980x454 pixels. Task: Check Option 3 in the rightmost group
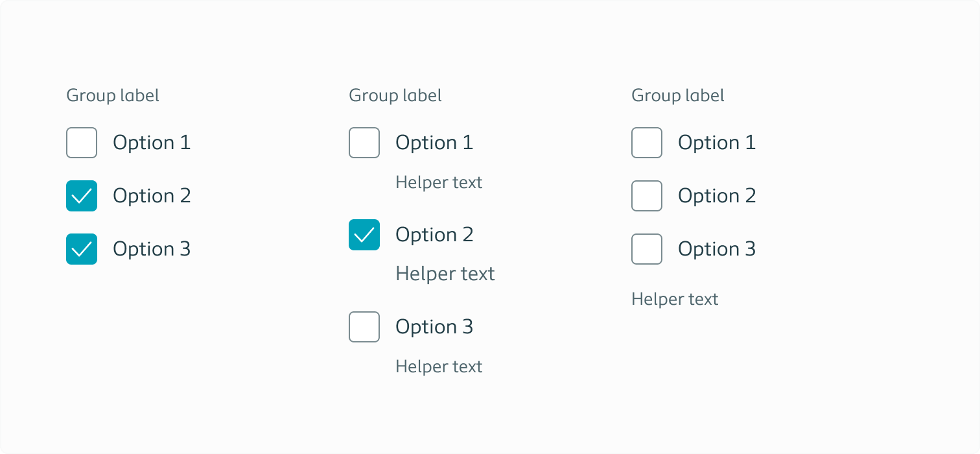646,248
